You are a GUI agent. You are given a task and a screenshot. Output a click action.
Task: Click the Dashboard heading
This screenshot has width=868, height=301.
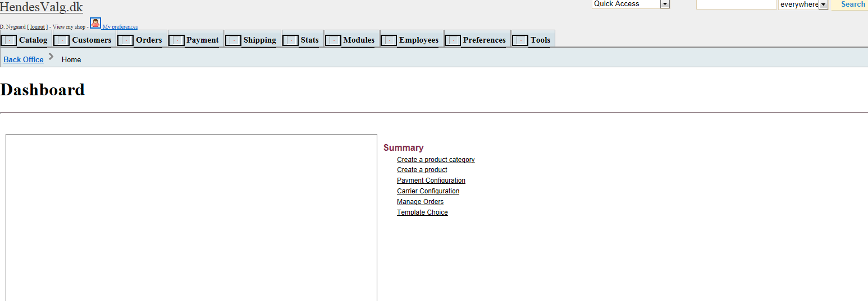point(43,90)
